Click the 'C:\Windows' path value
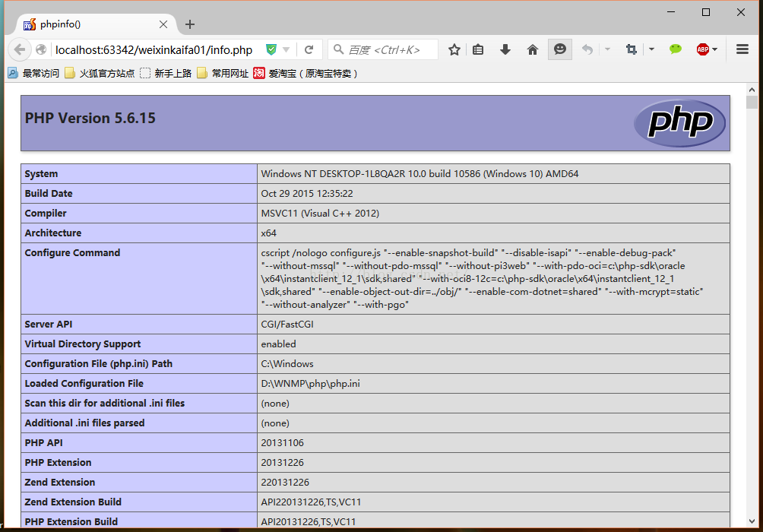The width and height of the screenshot is (763, 532). pos(287,364)
